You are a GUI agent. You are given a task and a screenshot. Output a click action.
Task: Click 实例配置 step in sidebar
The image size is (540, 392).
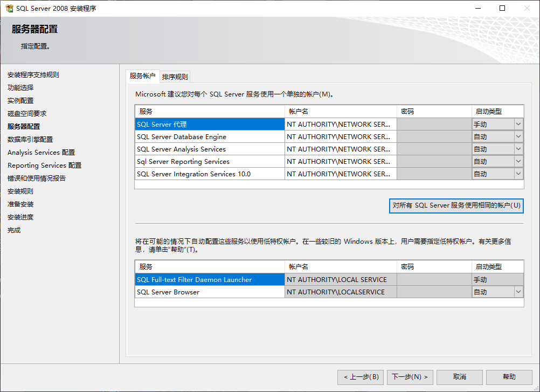point(20,101)
